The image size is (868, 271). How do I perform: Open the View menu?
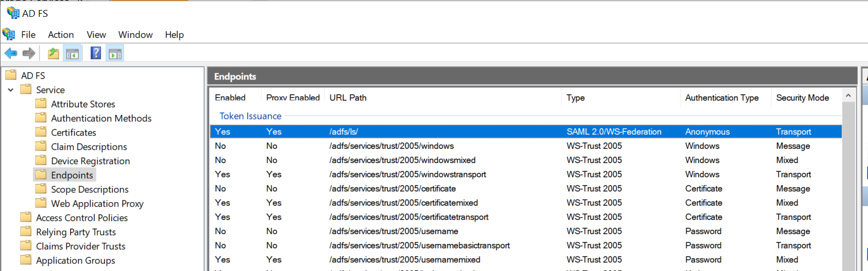point(96,35)
